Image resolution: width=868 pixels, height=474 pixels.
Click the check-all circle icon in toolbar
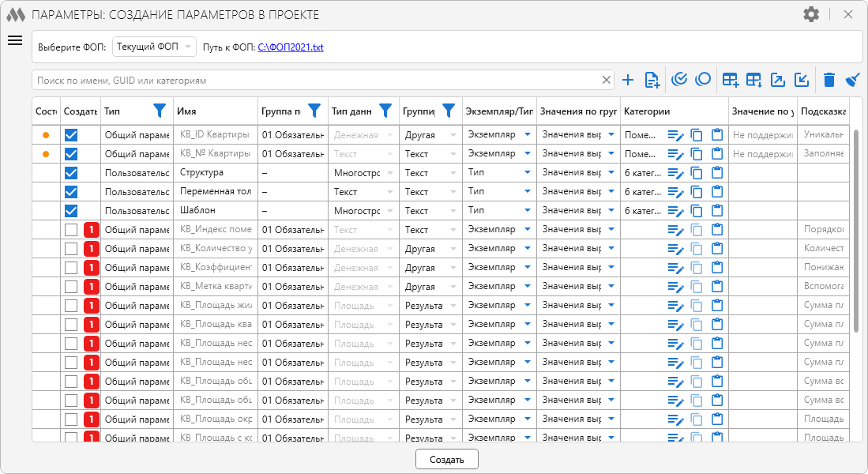coord(678,80)
